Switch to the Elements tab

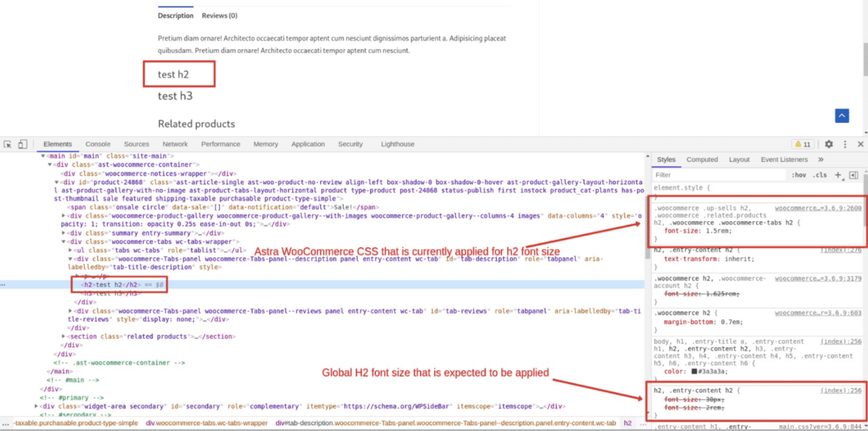pyautogui.click(x=58, y=144)
